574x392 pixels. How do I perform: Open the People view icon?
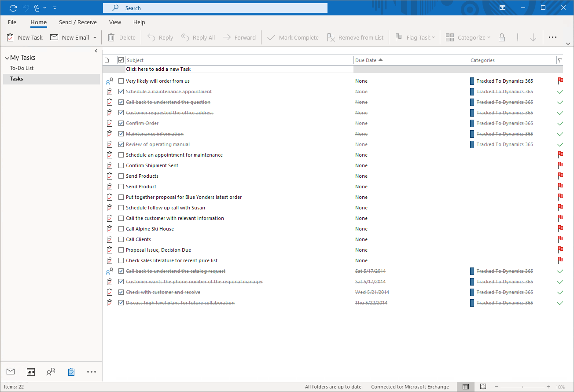pyautogui.click(x=51, y=372)
